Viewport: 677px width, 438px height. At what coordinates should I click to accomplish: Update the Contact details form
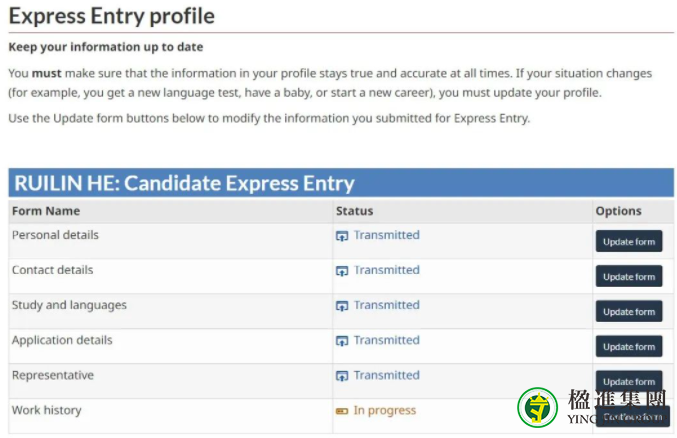click(629, 276)
